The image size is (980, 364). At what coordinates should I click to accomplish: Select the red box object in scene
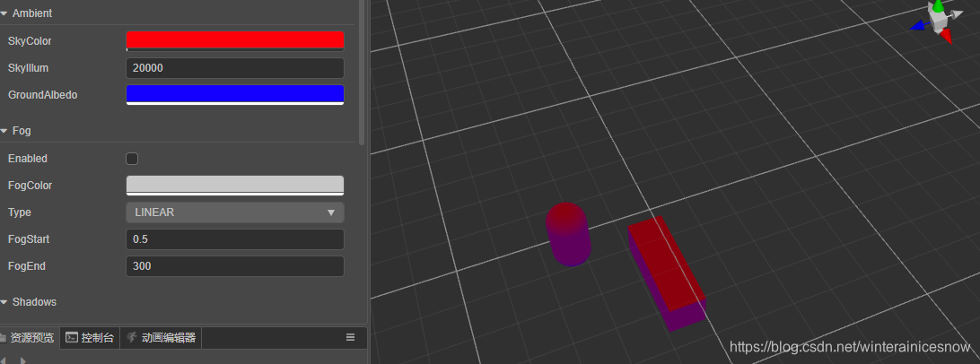(667, 273)
